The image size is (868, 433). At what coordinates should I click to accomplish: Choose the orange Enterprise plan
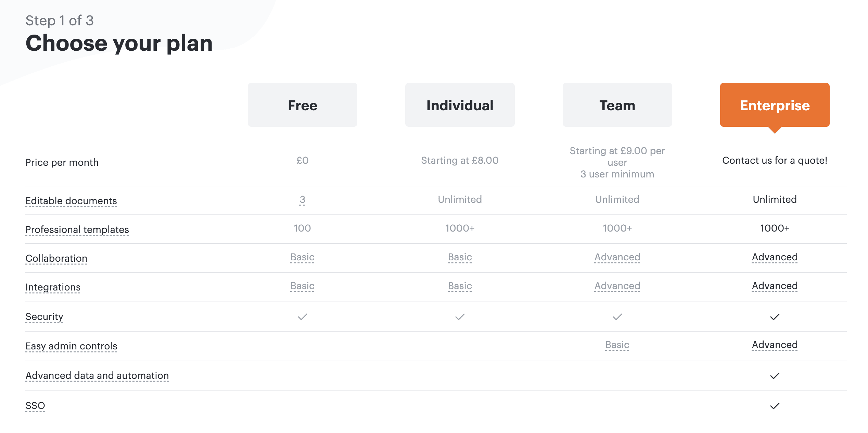775,105
